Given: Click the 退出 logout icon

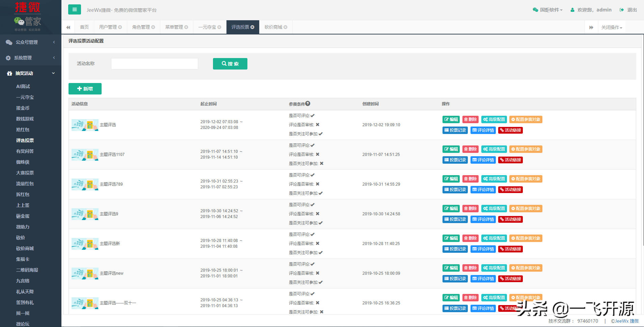Looking at the screenshot, I should point(622,10).
